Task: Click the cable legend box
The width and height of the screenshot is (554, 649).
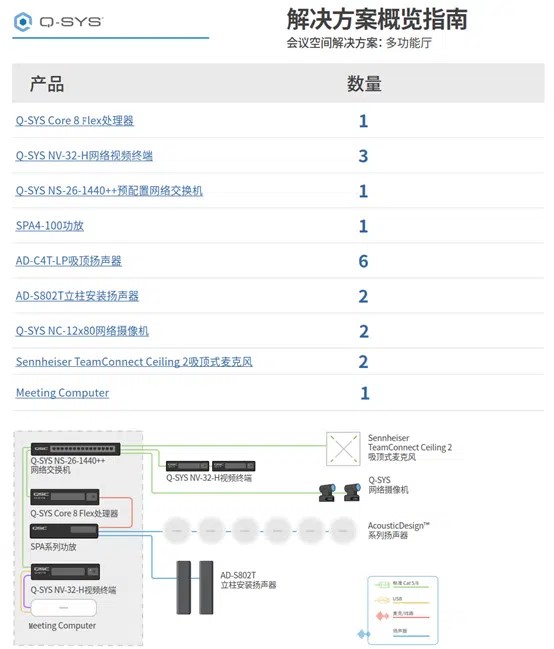Action: click(403, 610)
